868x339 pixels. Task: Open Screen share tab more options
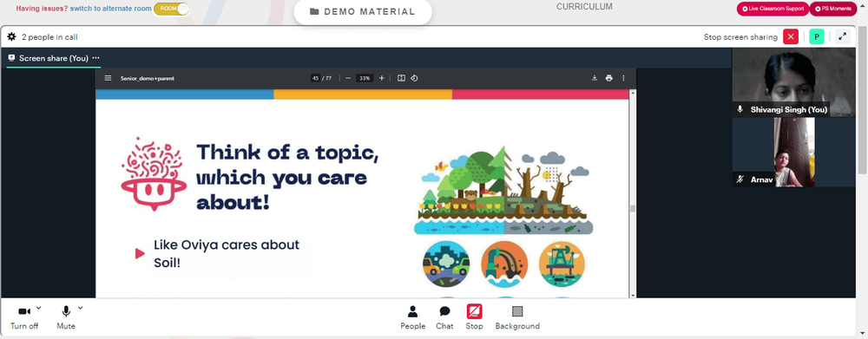pyautogui.click(x=95, y=58)
